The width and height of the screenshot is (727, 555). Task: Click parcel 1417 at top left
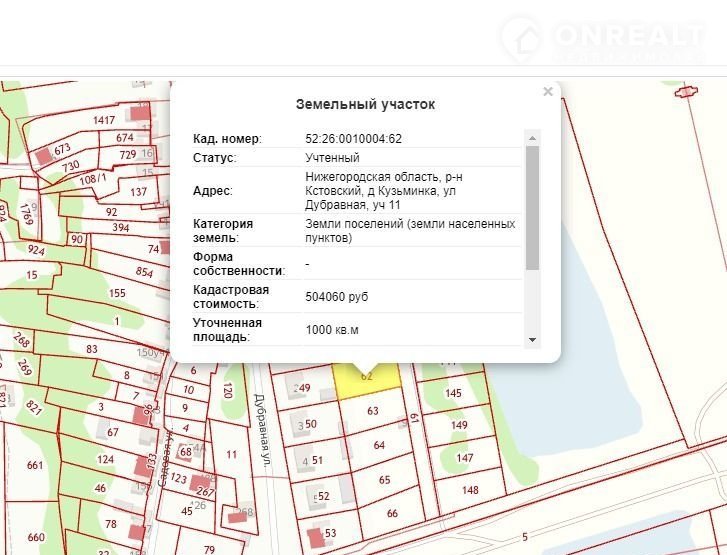(104, 120)
